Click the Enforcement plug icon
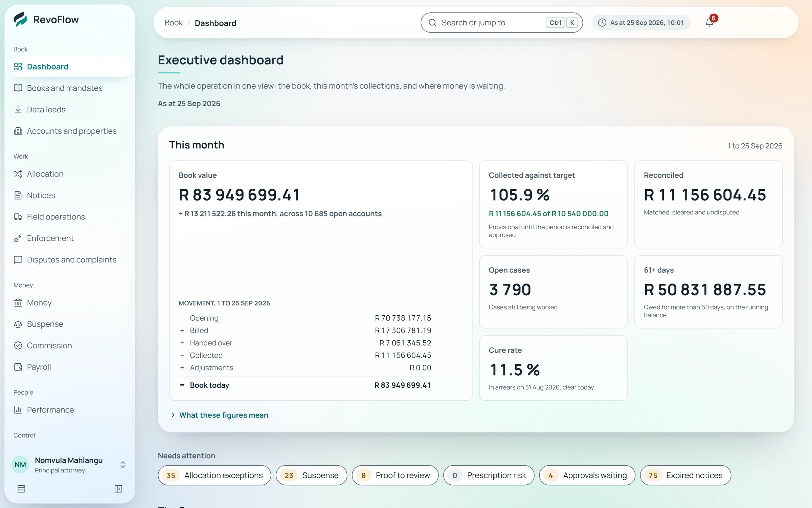Viewport: 812px width, 508px height. [x=18, y=238]
